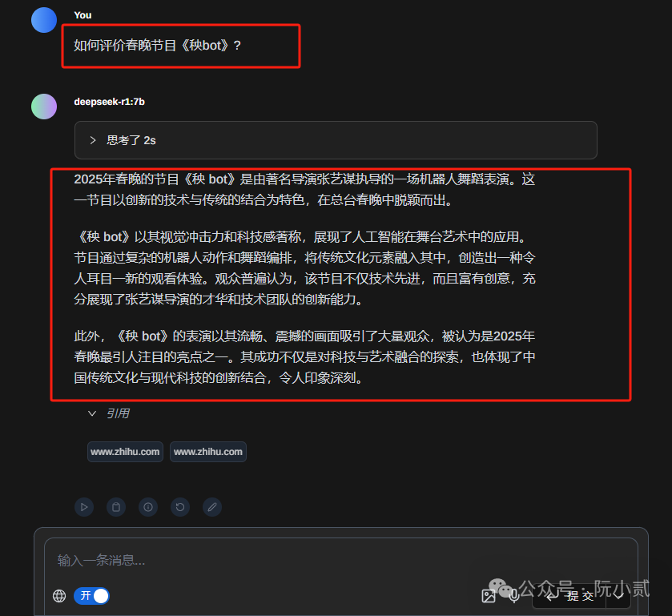
Task: Click the regenerate response icon
Action: tap(180, 507)
